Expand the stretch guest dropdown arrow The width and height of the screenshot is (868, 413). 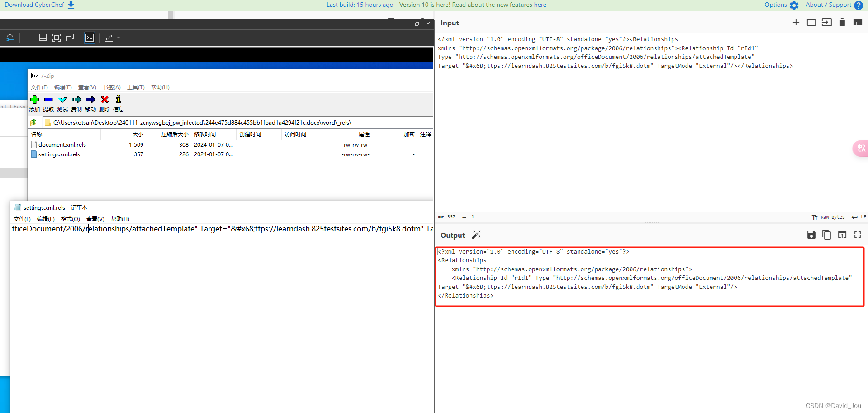(119, 38)
